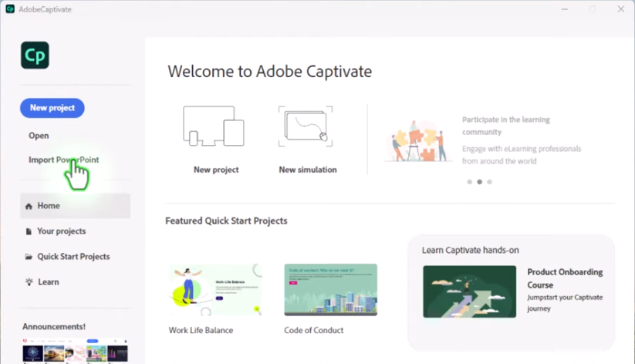Click the Your projects file icon
635x364 pixels.
pyautogui.click(x=29, y=231)
